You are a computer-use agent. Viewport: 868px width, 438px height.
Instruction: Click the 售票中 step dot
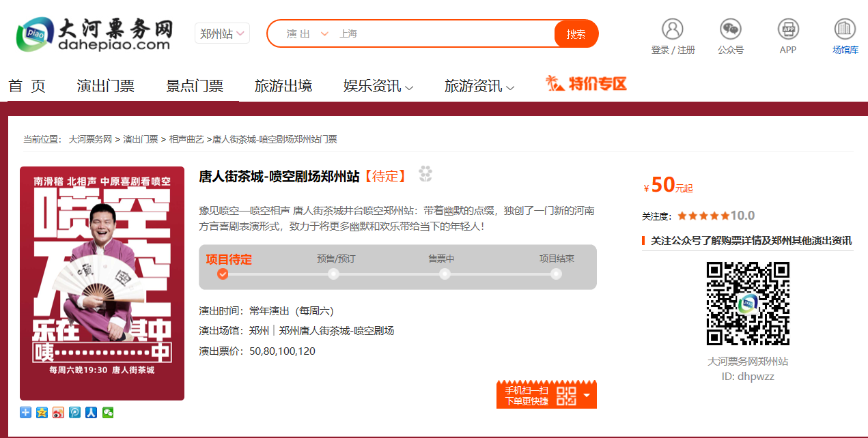coord(445,274)
